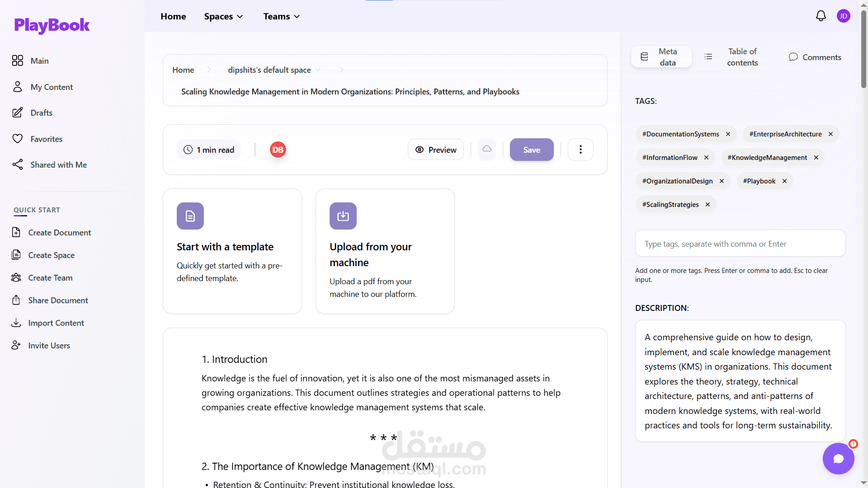This screenshot has height=488, width=868.
Task: Open the JD user profile avatar
Action: (x=843, y=16)
